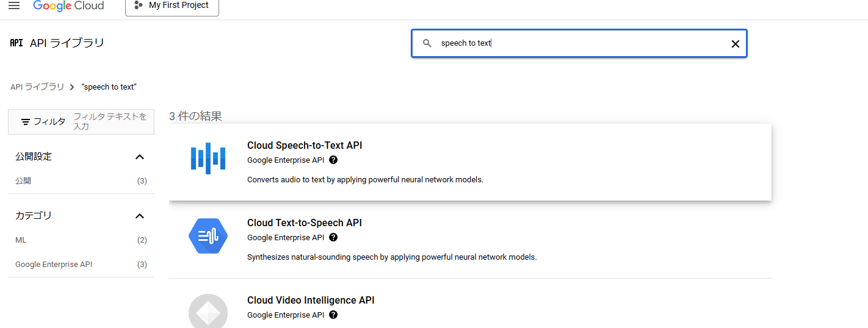The width and height of the screenshot is (868, 328).
Task: Open Cloud Speech-to-Text API result title
Action: 305,146
